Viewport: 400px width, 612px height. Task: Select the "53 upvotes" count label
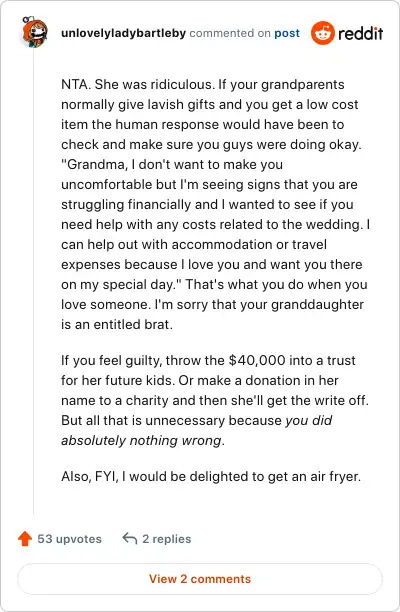tap(69, 539)
